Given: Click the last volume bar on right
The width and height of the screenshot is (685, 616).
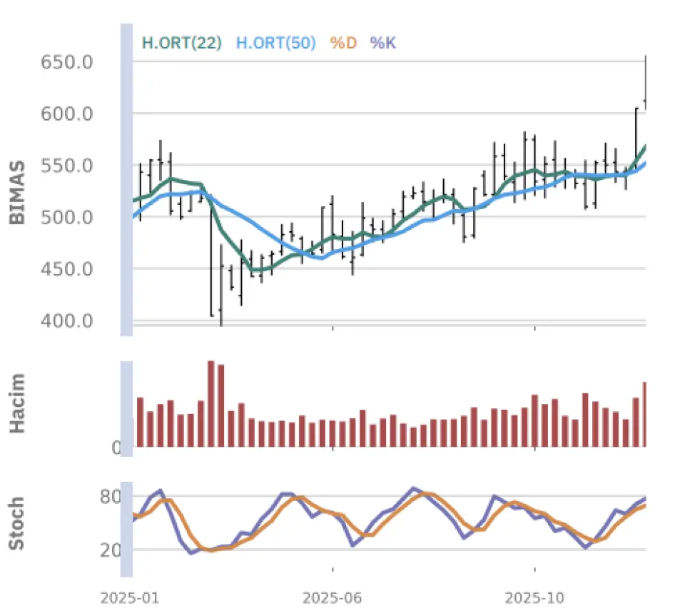Looking at the screenshot, I should tap(644, 414).
